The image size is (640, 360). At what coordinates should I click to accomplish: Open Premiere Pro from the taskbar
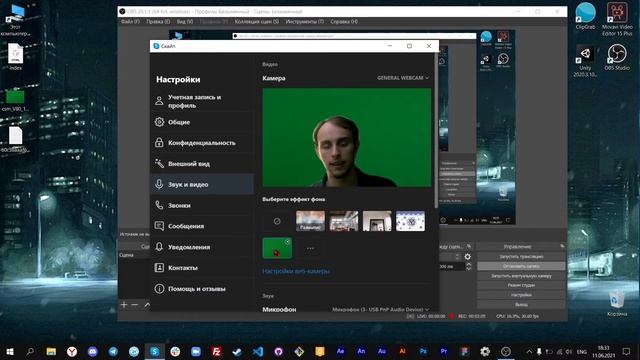click(444, 351)
